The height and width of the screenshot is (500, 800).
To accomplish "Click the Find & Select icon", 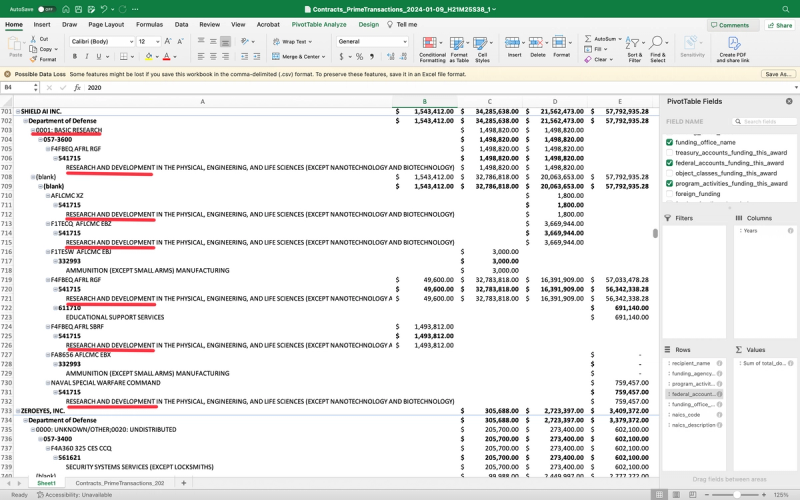I will (659, 47).
